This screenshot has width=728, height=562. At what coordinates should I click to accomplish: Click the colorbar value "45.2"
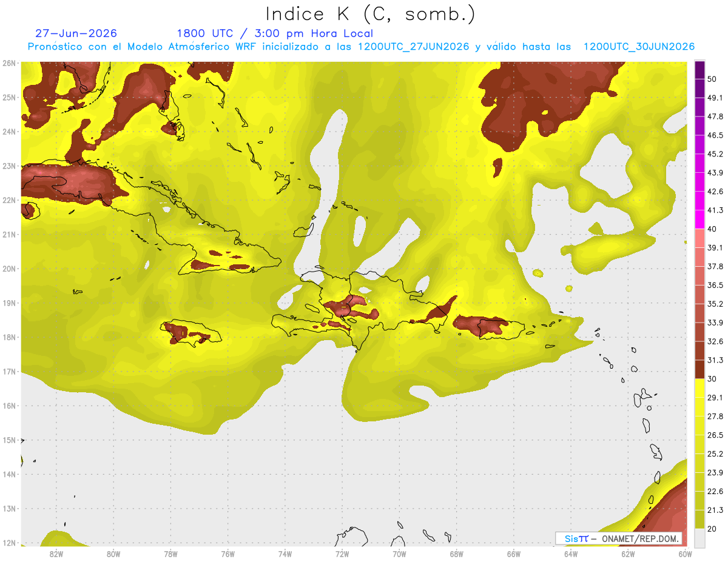[715, 154]
